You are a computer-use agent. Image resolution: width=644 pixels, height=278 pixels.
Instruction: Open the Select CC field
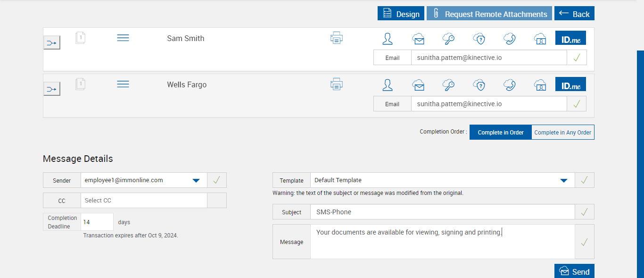144,201
